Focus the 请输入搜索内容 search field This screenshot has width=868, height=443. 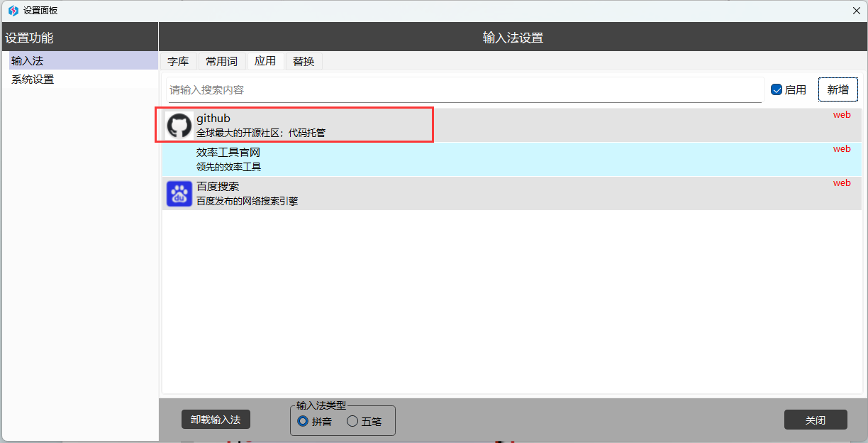pyautogui.click(x=464, y=90)
